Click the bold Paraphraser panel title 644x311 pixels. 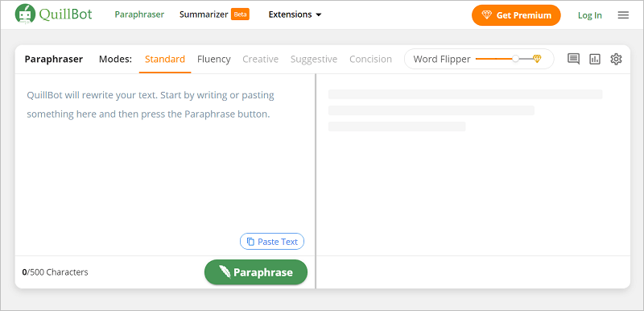pos(54,59)
